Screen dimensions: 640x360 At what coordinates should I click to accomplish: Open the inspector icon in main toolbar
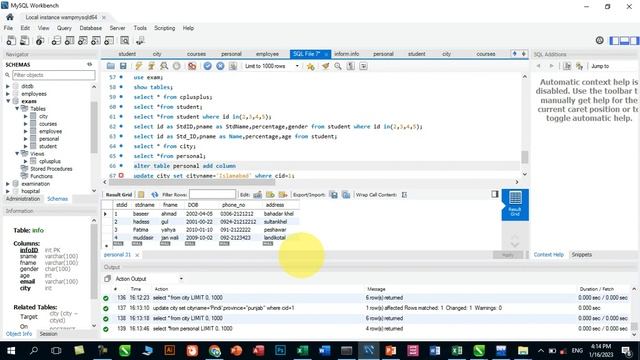(x=40, y=40)
